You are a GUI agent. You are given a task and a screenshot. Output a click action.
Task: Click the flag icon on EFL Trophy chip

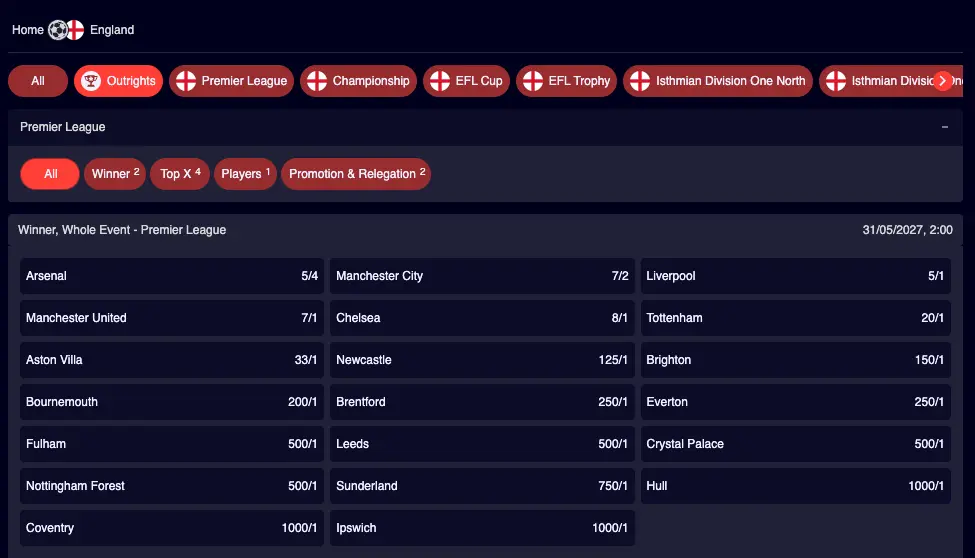(x=532, y=81)
